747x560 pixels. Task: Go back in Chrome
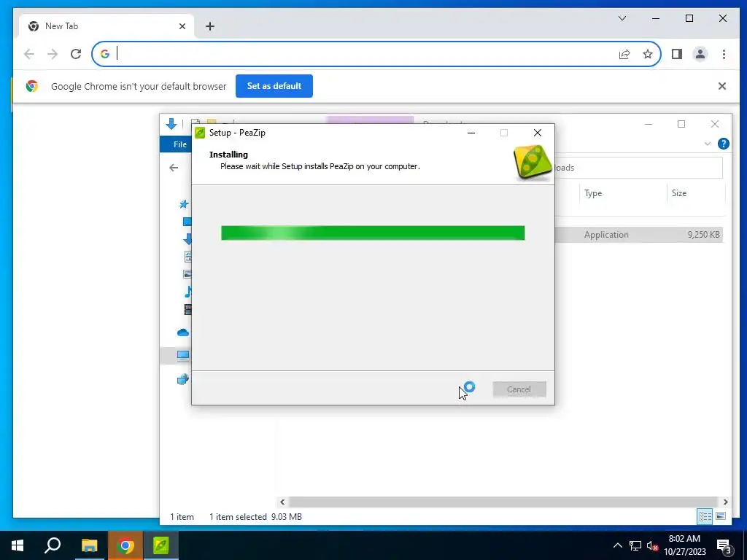coord(29,54)
